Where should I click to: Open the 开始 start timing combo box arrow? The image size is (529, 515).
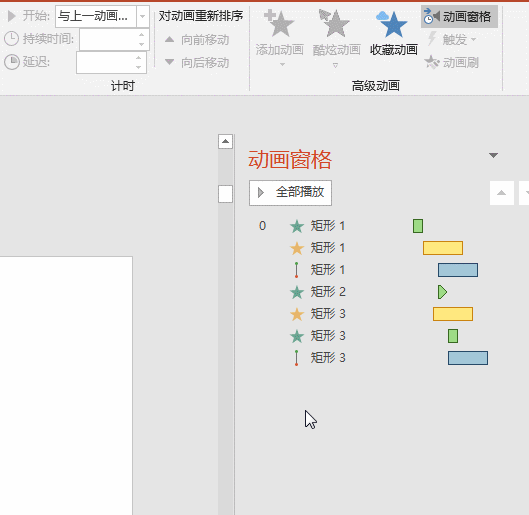point(143,16)
